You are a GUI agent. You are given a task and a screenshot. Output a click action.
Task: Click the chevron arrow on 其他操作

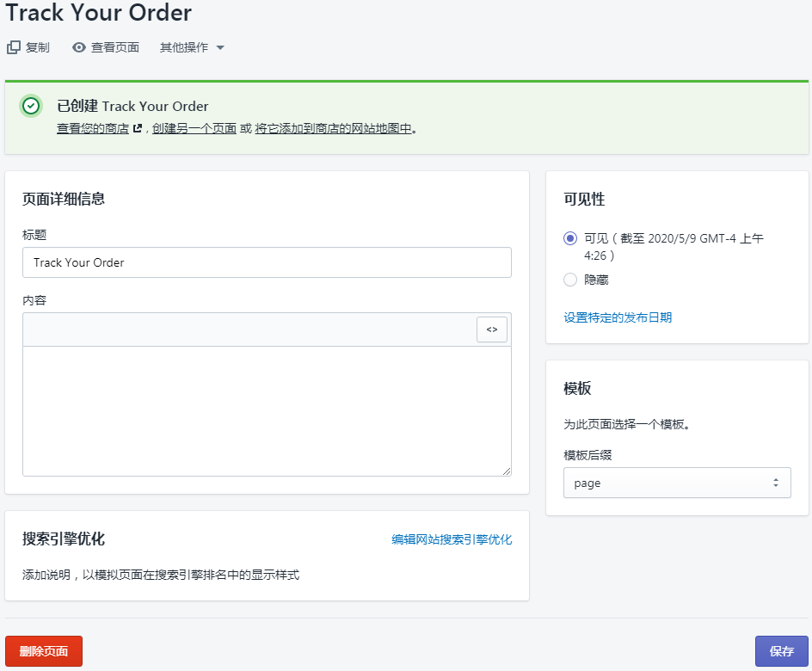tap(222, 47)
